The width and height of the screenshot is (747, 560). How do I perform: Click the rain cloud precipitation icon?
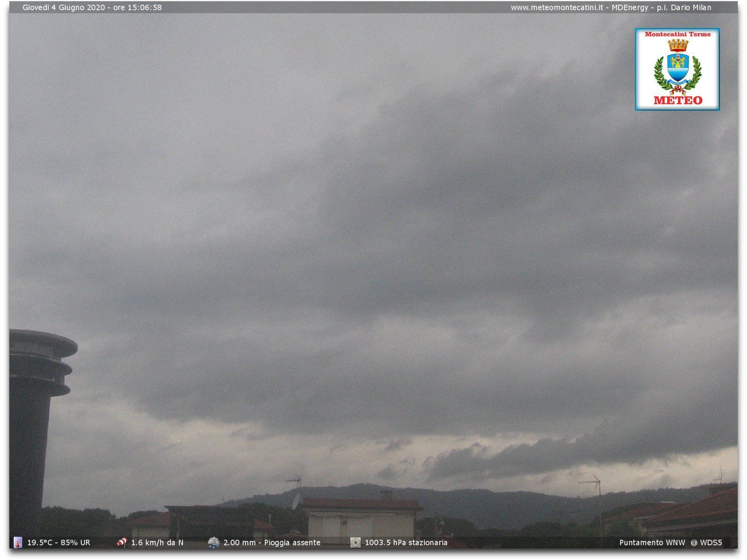tap(214, 542)
